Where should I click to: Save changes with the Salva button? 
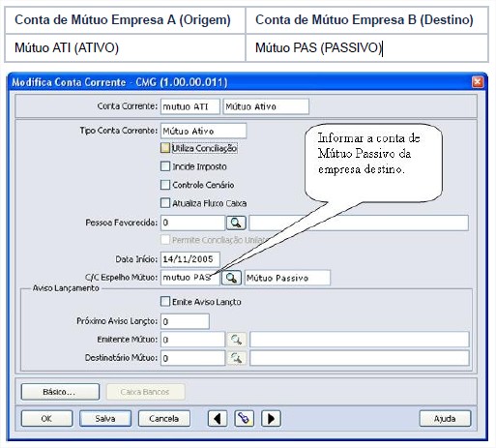coord(105,418)
